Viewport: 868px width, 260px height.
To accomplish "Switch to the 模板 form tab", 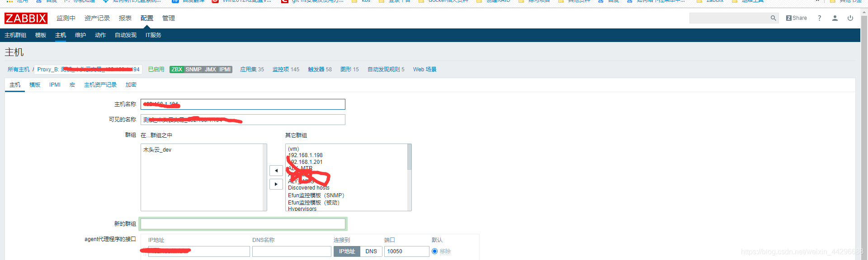I will 35,85.
